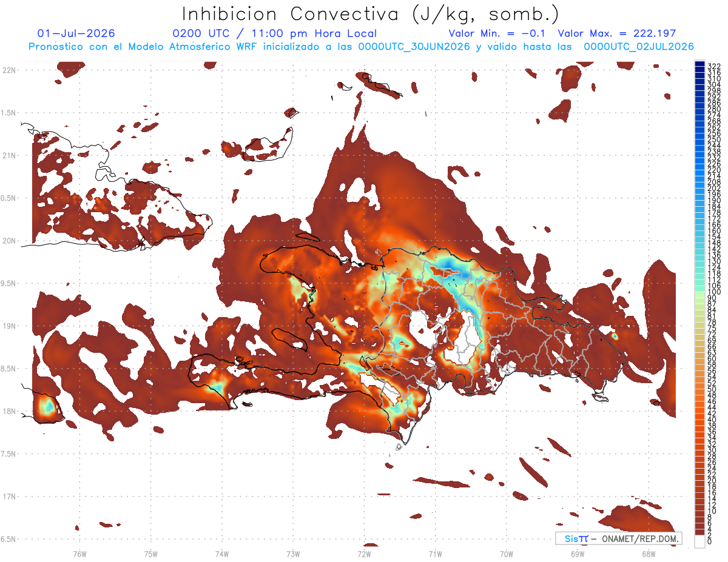Click the colorbar value '208'
This screenshot has height=562, width=728.
[x=714, y=182]
